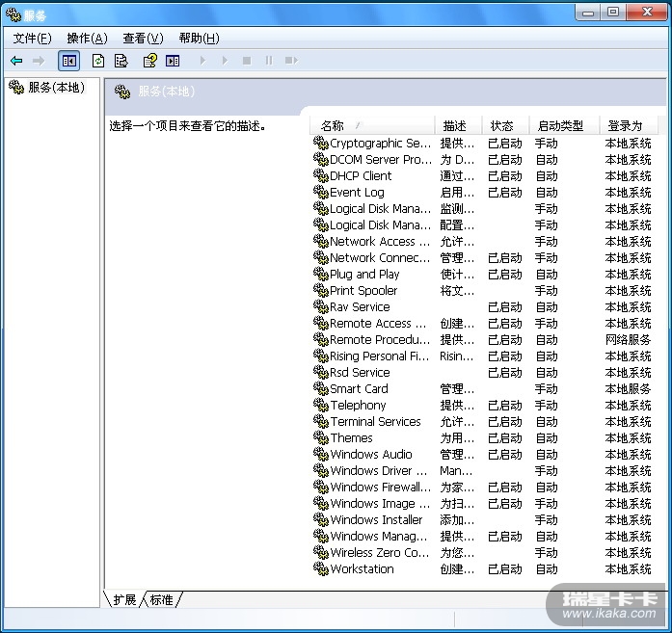Click gear icon beside Cryptographic Se...
Image resolution: width=672 pixels, height=633 pixels.
320,143
